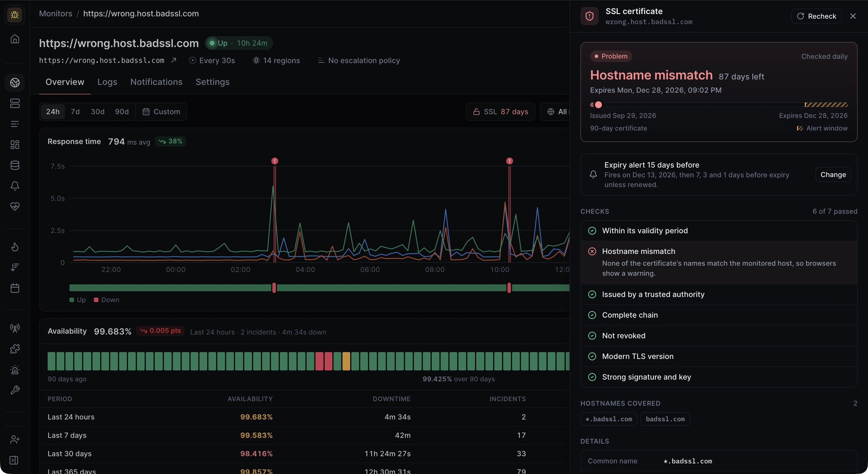Open the flame incidents icon in the sidebar
This screenshot has width=868, height=474.
(15, 247)
